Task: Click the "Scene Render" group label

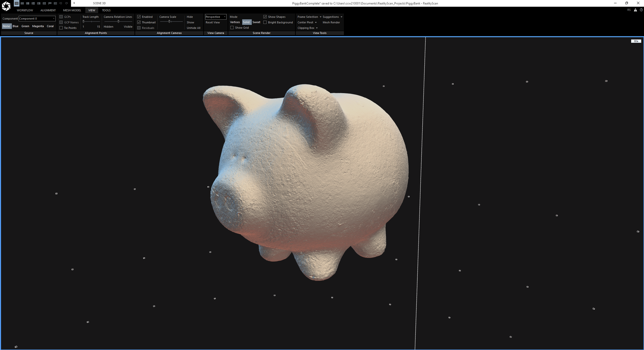Action: pos(261,33)
